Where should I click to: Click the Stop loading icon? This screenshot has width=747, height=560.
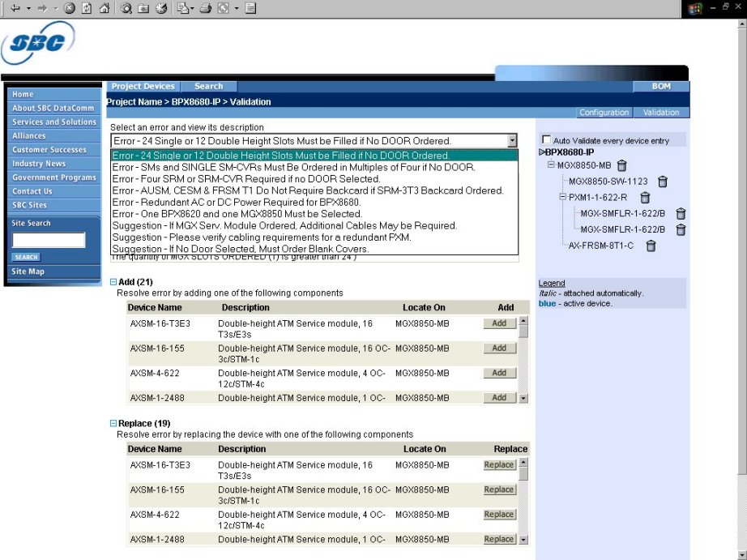70,8
